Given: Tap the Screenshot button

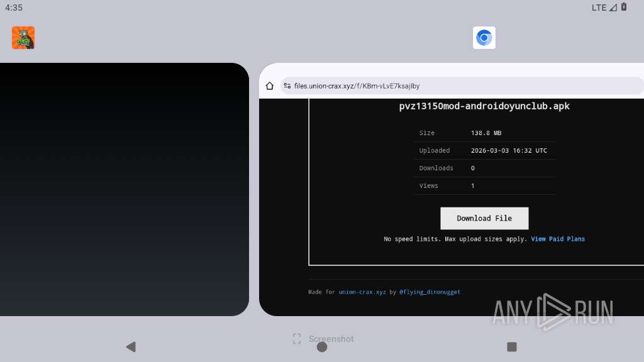Looking at the screenshot, I should tap(323, 339).
